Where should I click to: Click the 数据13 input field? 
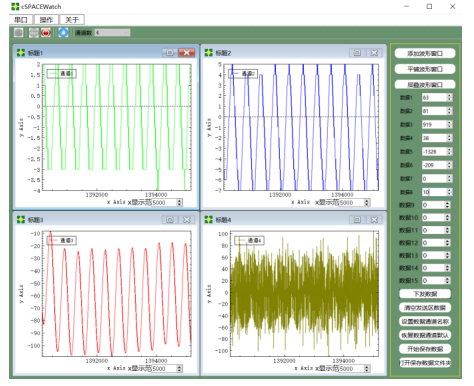[x=433, y=255]
